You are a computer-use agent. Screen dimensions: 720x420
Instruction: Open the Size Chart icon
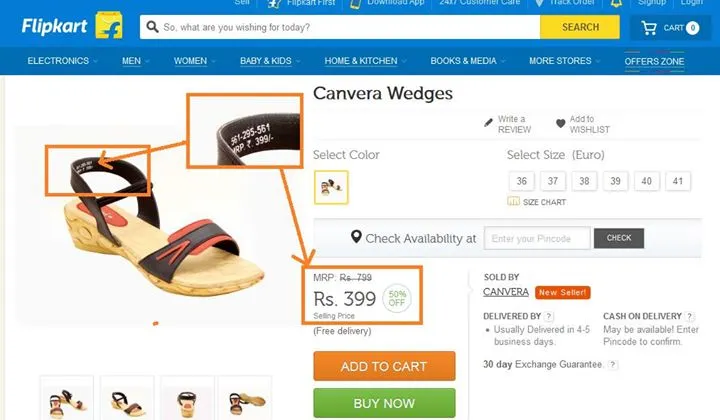coord(514,201)
